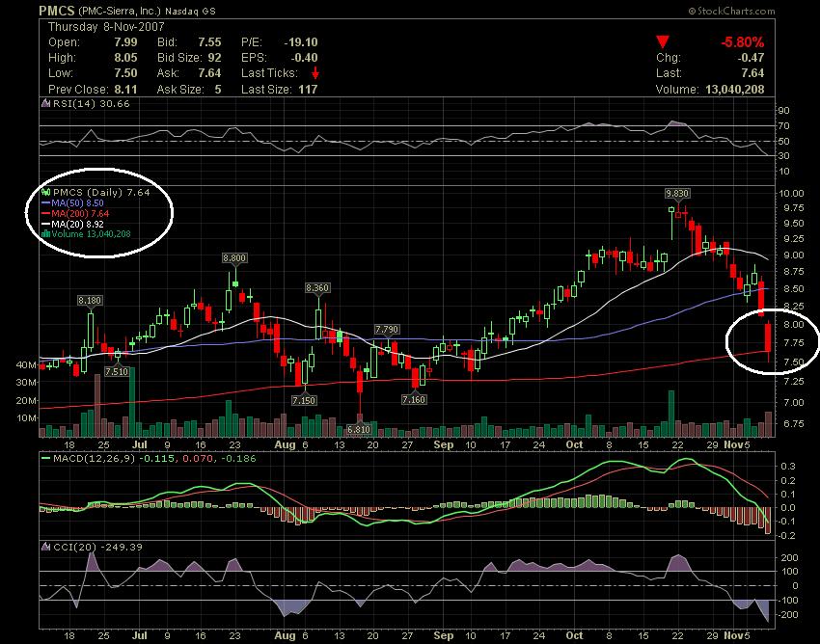Screen dimensions: 820x644
Task: Click the 8.180 price label
Action: pos(90,301)
